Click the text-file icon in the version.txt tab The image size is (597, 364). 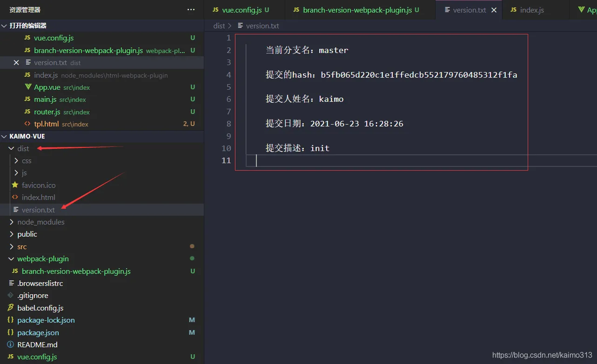pyautogui.click(x=448, y=10)
